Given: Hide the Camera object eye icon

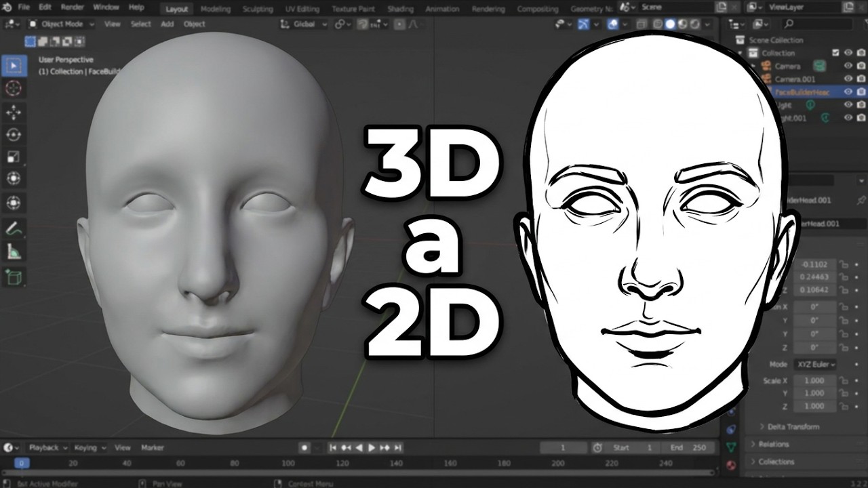Looking at the screenshot, I should [x=848, y=66].
